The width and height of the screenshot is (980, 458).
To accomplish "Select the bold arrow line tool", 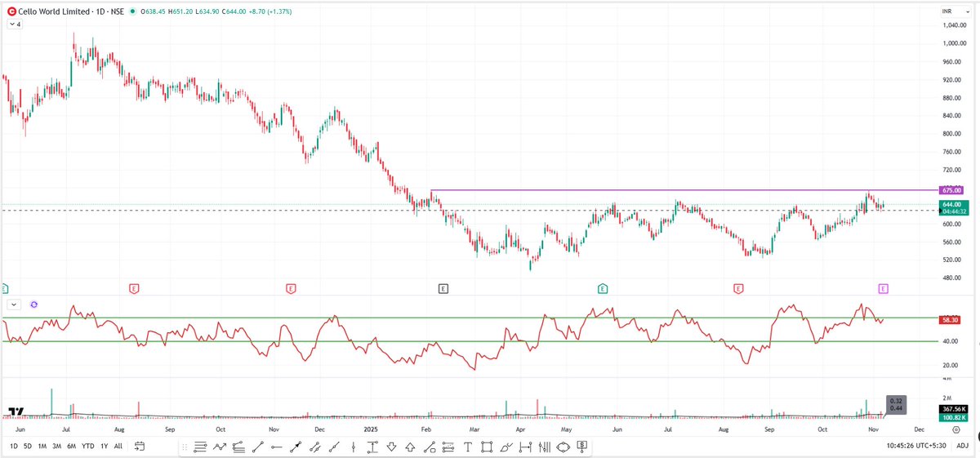I will pos(296,447).
